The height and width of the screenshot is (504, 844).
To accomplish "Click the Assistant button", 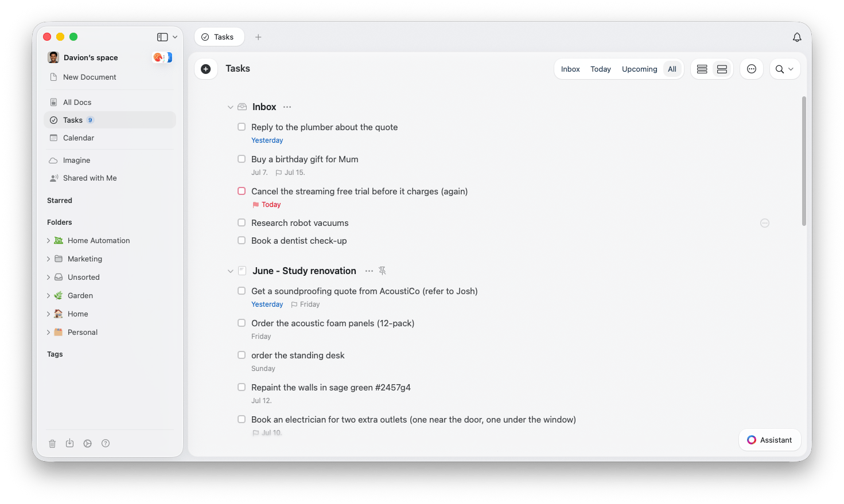I will pos(769,440).
